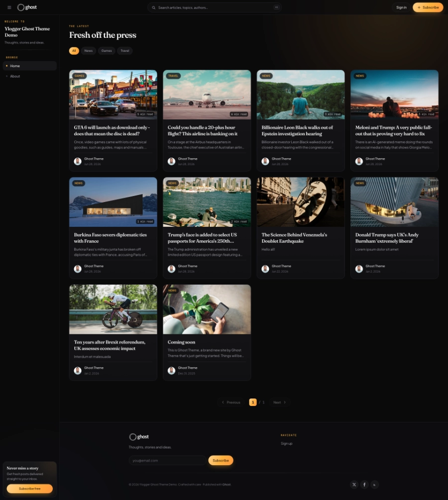Open the 'Coming soon' article title

[x=182, y=342]
